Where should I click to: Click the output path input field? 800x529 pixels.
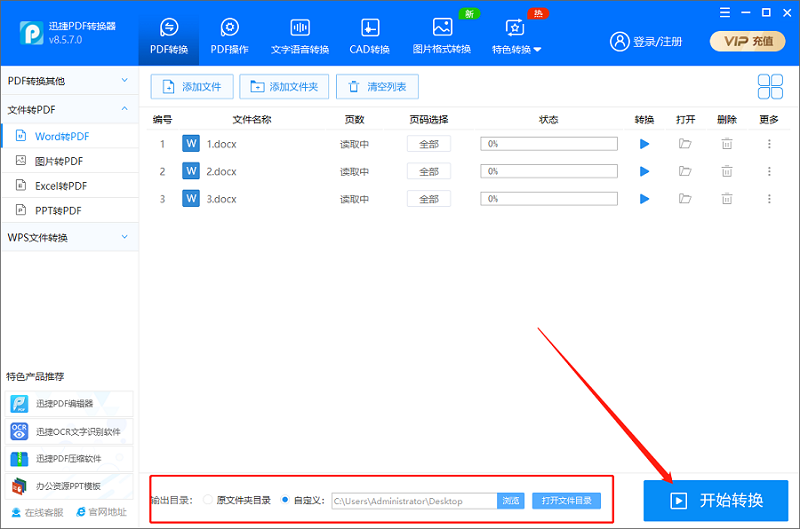(x=414, y=501)
